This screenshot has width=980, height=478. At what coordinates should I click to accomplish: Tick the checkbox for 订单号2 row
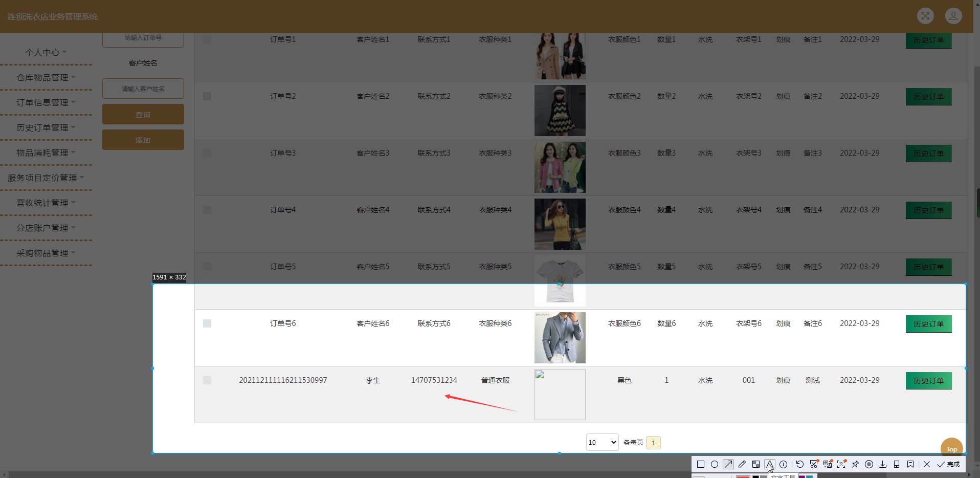point(207,96)
